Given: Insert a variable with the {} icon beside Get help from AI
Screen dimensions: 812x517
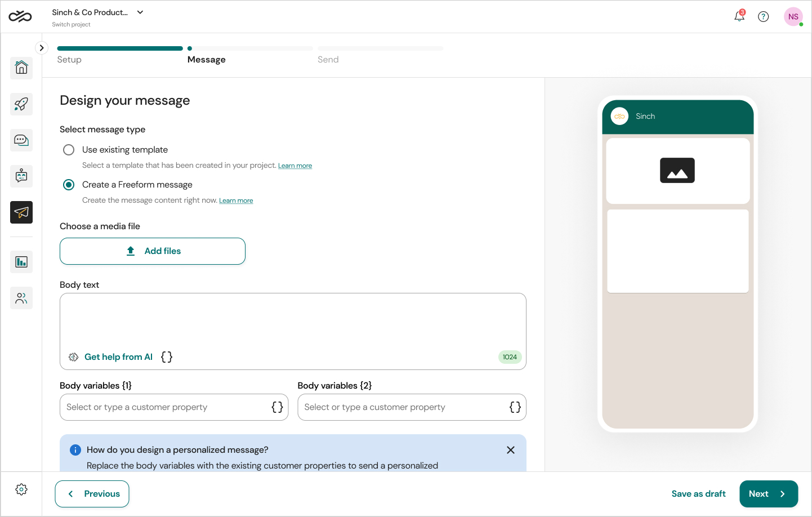Looking at the screenshot, I should coord(166,356).
